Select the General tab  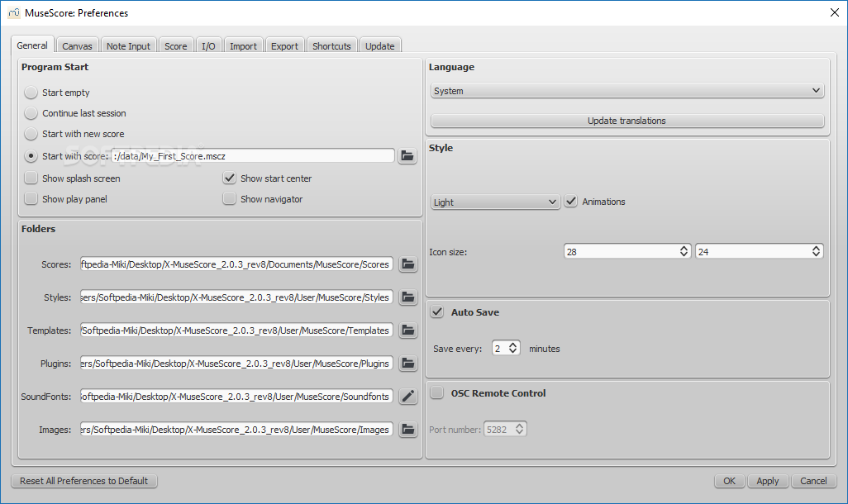(32, 45)
